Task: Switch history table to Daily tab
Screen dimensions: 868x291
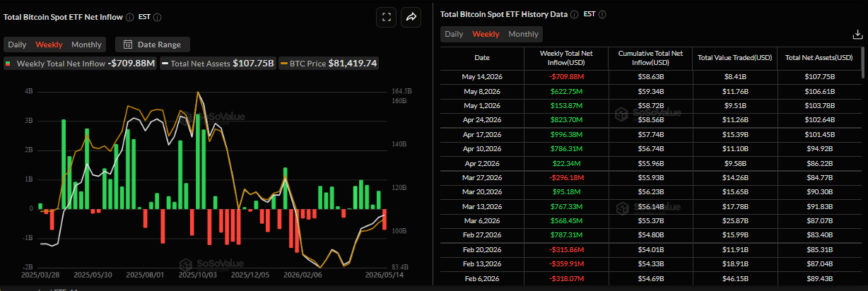Action: click(x=454, y=34)
